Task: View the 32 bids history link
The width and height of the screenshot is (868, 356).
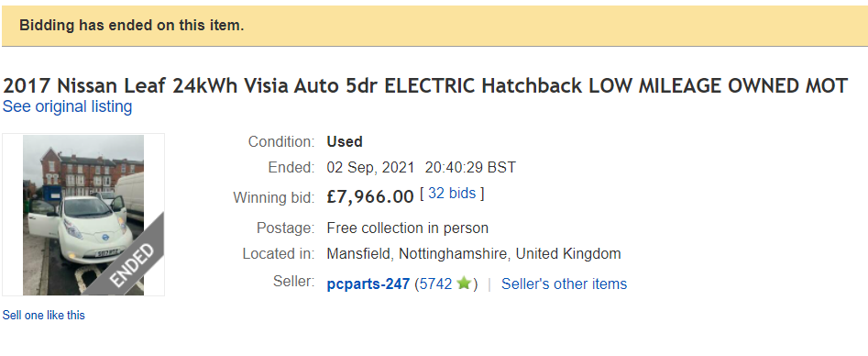Action: coord(452,193)
